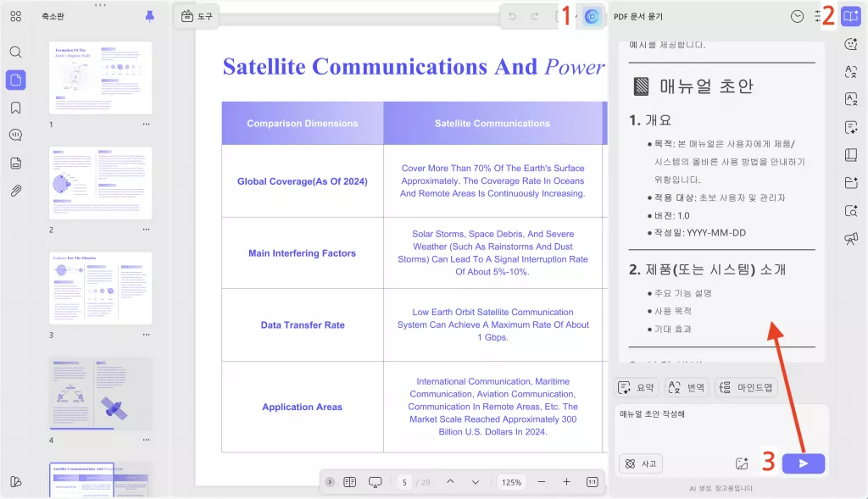Open page 3 thumbnail

(x=100, y=288)
